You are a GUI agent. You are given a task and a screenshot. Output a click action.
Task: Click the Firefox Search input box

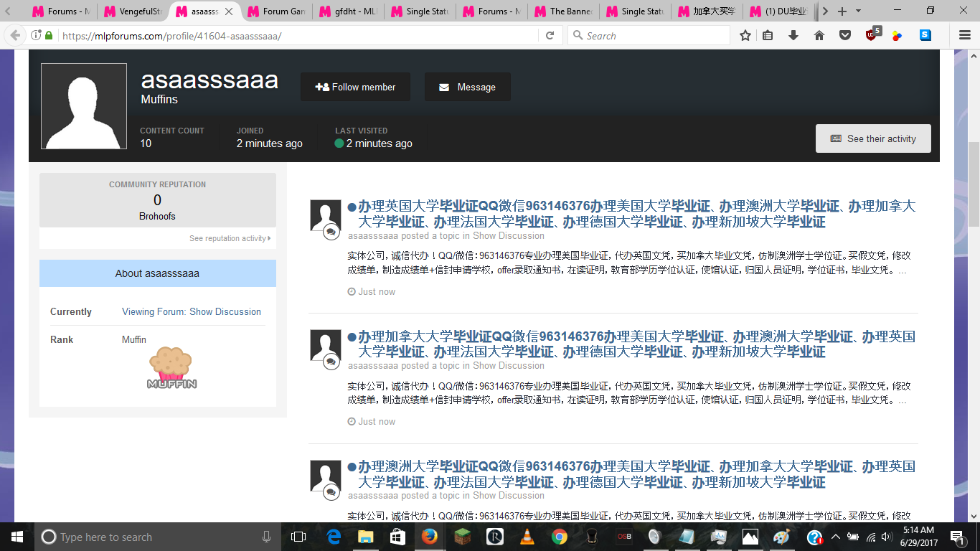coord(653,35)
